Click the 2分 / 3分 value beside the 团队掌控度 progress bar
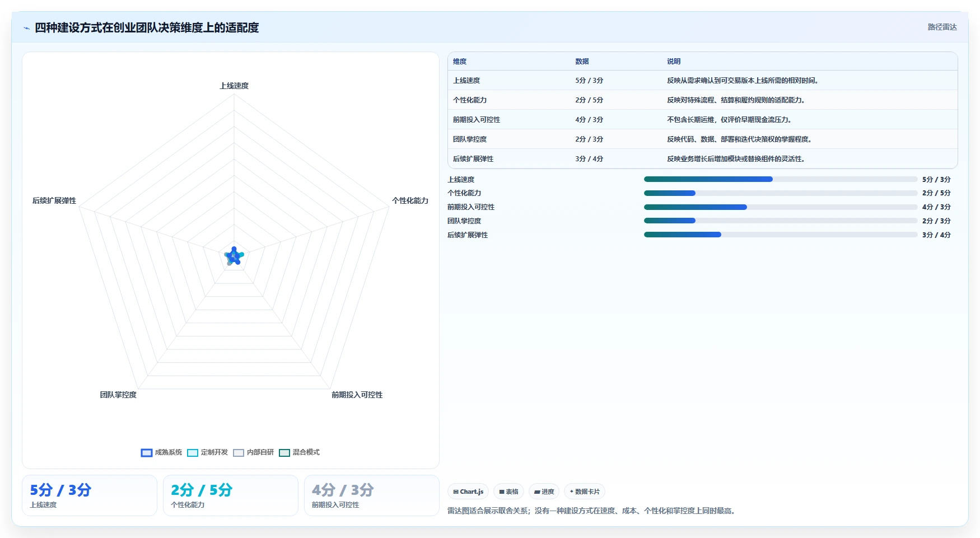 point(936,221)
